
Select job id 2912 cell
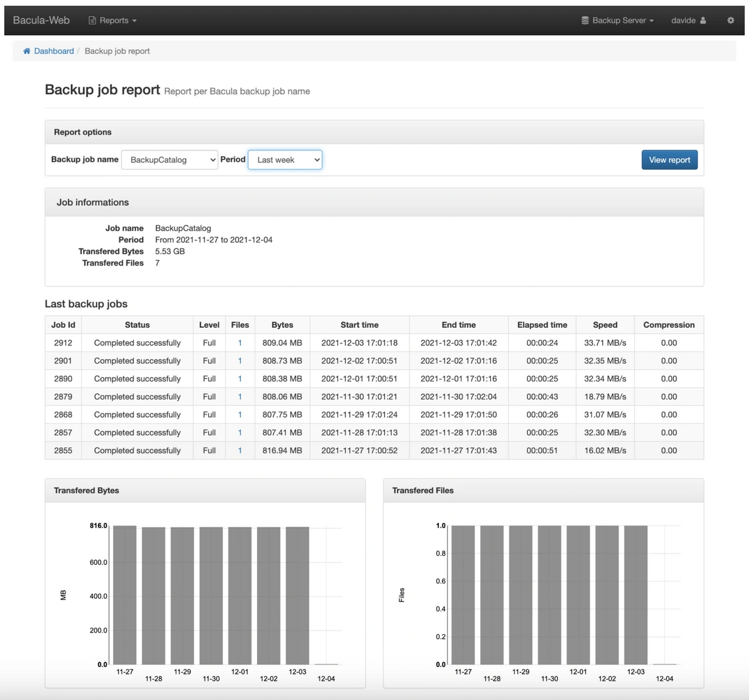(63, 343)
